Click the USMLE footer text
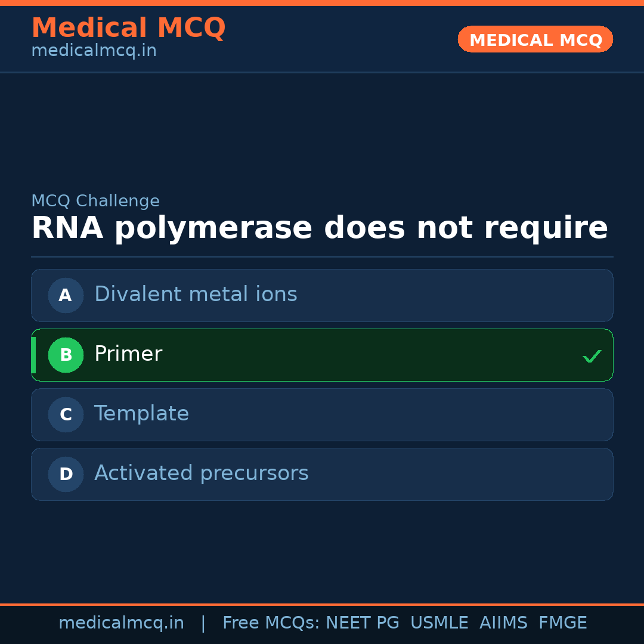 tap(439, 623)
